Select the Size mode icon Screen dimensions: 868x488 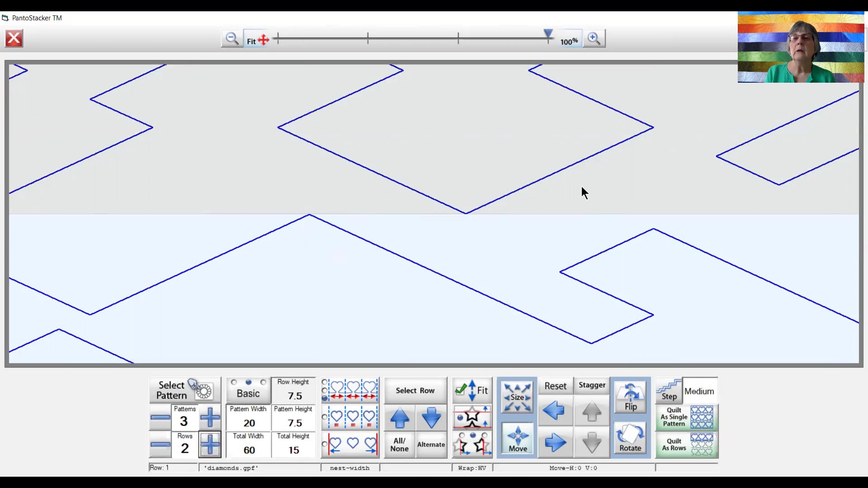(x=517, y=397)
